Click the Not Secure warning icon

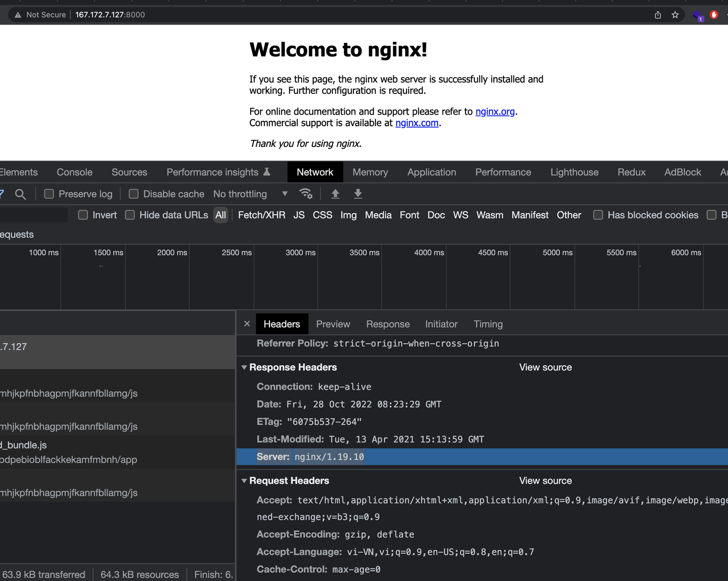click(x=18, y=15)
